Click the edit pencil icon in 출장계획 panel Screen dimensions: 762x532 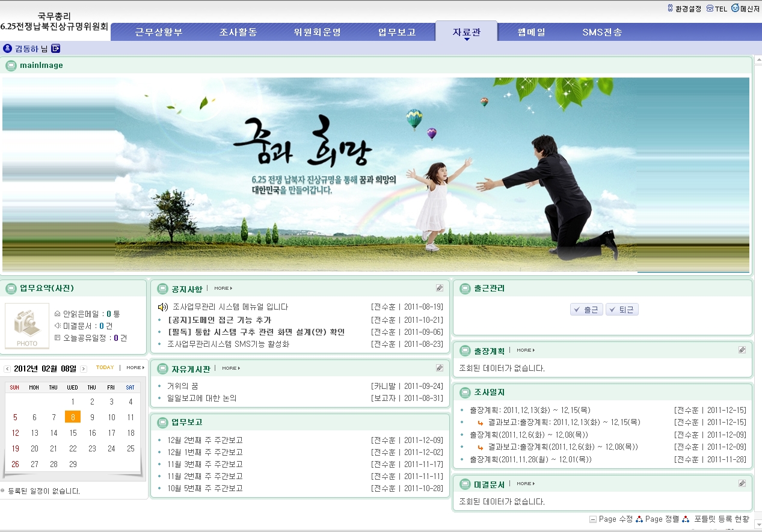point(742,350)
